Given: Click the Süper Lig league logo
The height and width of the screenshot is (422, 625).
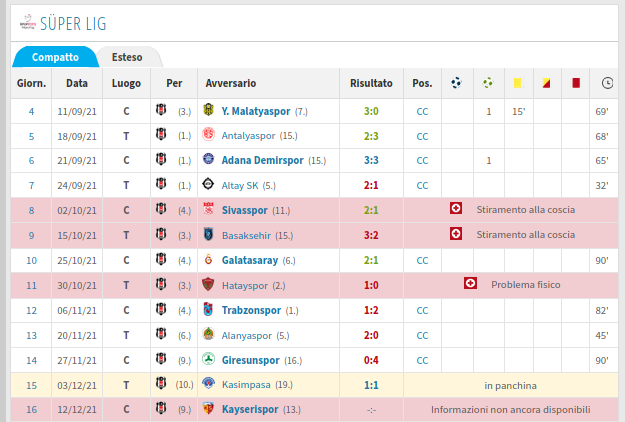Looking at the screenshot, I should (28, 22).
